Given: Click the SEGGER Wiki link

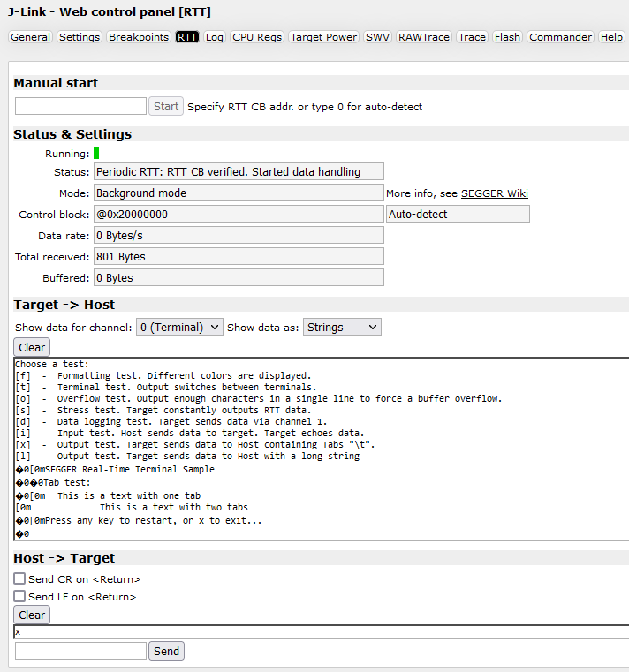Looking at the screenshot, I should coord(494,193).
